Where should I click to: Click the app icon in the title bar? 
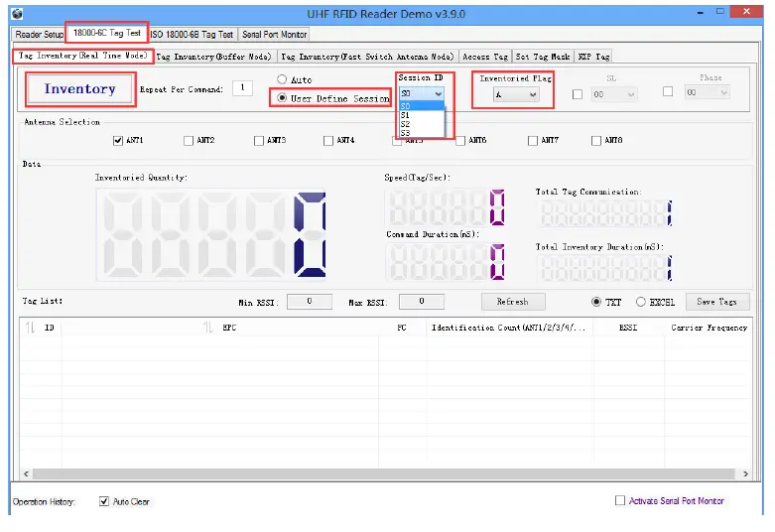(17, 13)
